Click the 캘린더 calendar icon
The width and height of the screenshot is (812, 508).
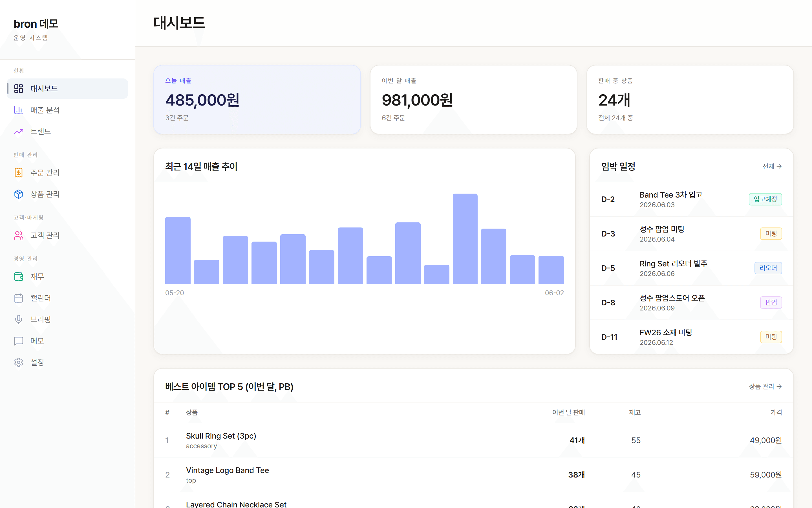point(18,298)
